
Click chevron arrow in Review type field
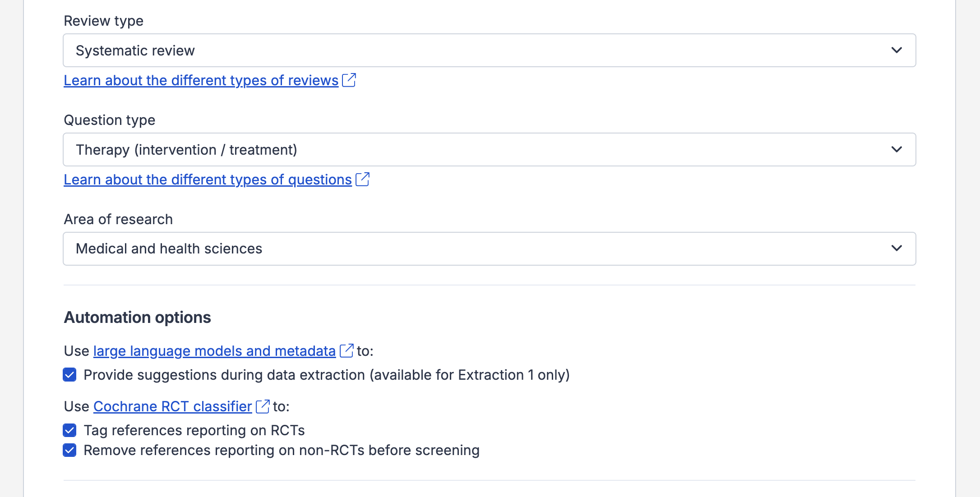897,50
